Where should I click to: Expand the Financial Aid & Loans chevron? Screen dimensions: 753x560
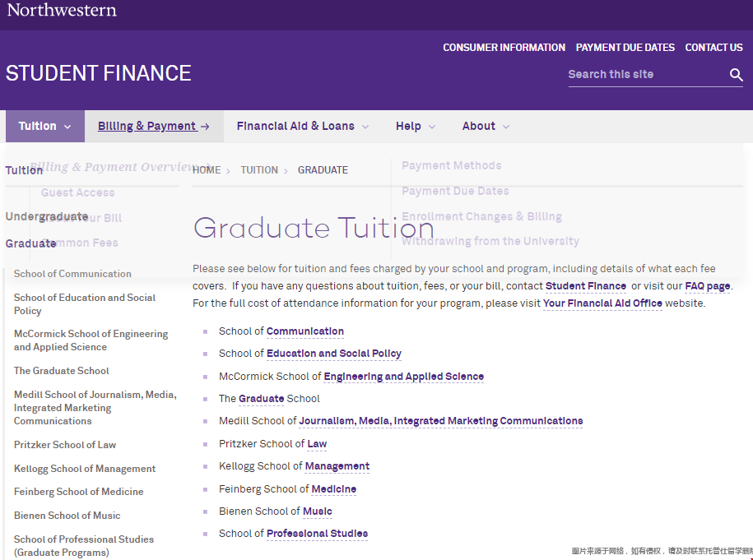point(365,127)
